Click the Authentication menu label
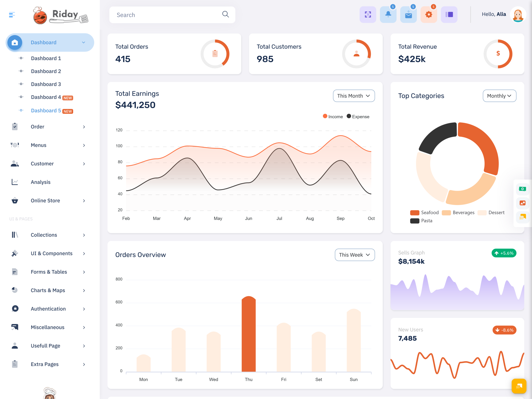This screenshot has width=532, height=399. point(48,309)
